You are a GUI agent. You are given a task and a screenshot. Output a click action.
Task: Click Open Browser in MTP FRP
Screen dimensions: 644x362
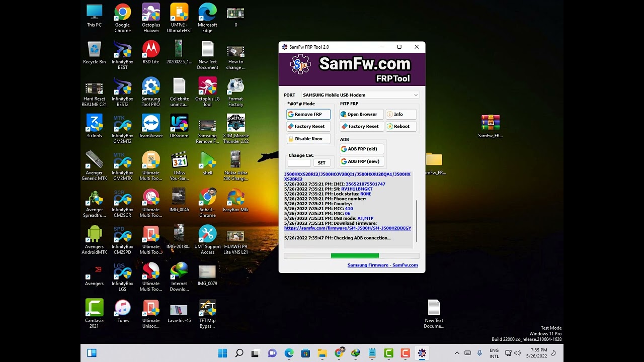point(361,114)
